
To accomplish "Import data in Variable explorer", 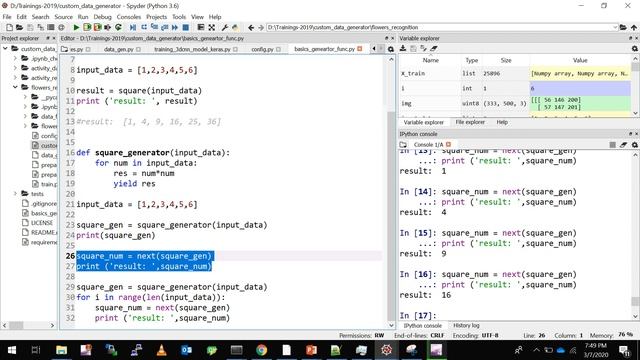I will [403, 48].
